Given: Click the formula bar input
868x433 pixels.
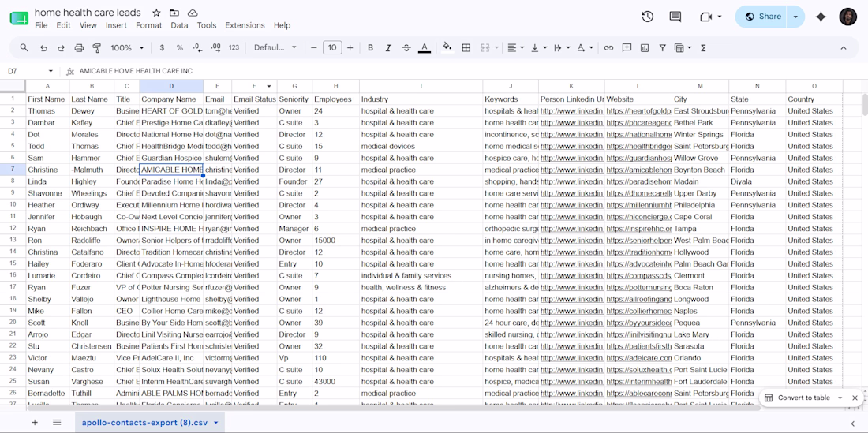Looking at the screenshot, I should (x=470, y=71).
